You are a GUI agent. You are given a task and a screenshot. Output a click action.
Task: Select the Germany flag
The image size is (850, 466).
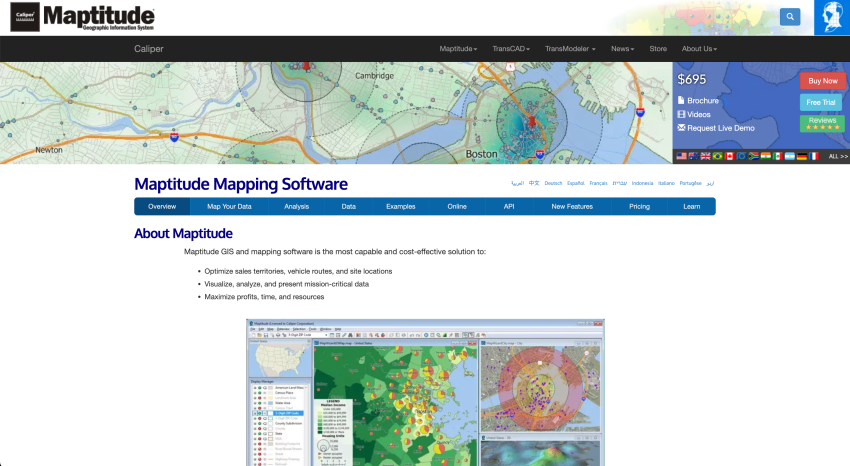(x=802, y=156)
